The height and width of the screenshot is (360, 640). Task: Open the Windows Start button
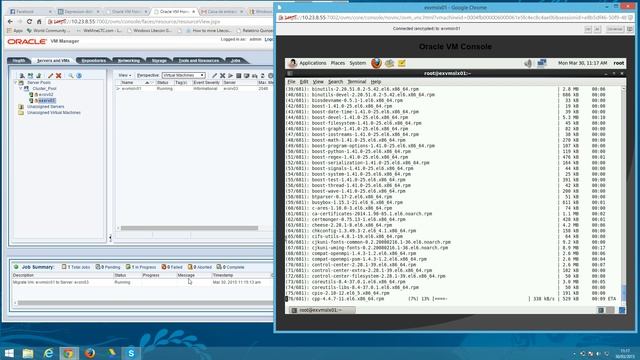pos(9,353)
